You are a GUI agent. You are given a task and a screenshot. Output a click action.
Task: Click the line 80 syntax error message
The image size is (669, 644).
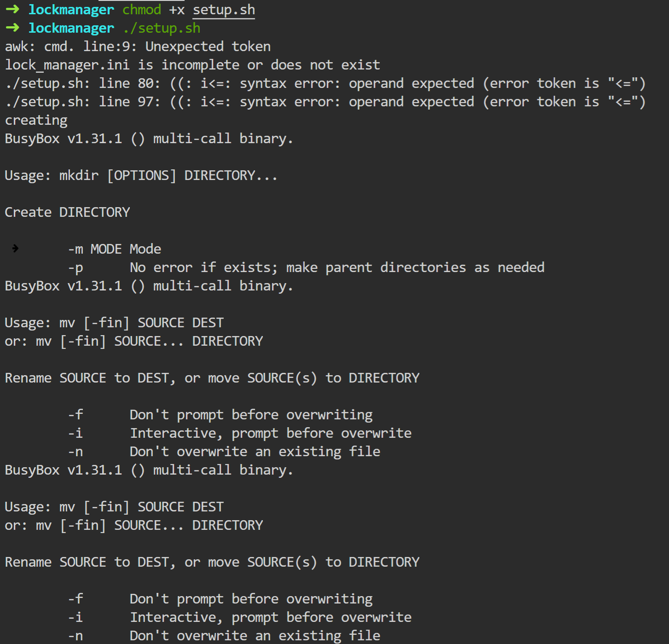click(x=325, y=83)
